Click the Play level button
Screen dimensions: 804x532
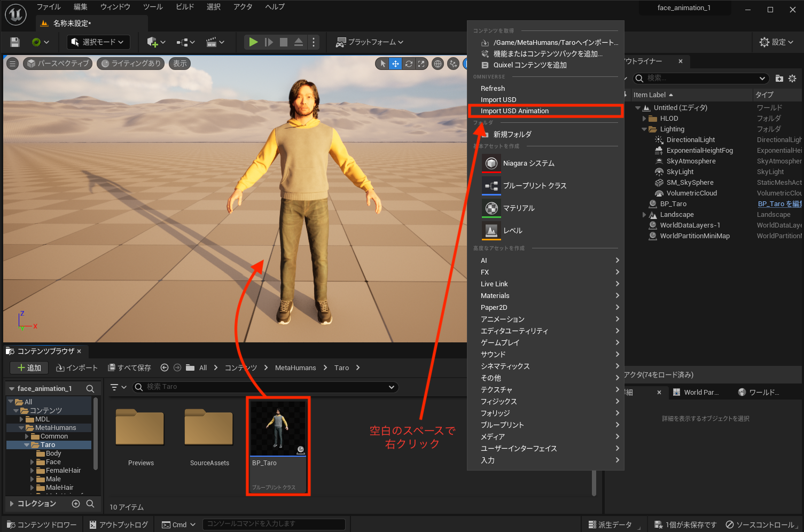[253, 42]
